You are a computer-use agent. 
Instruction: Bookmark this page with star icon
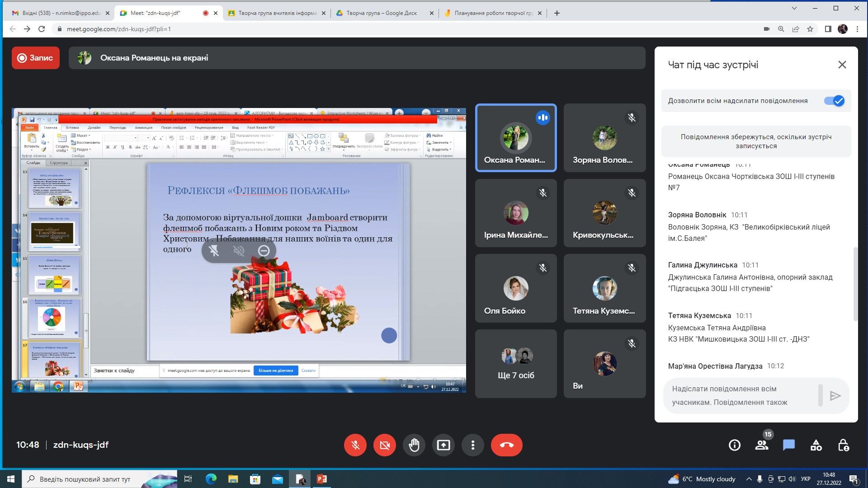tap(810, 29)
